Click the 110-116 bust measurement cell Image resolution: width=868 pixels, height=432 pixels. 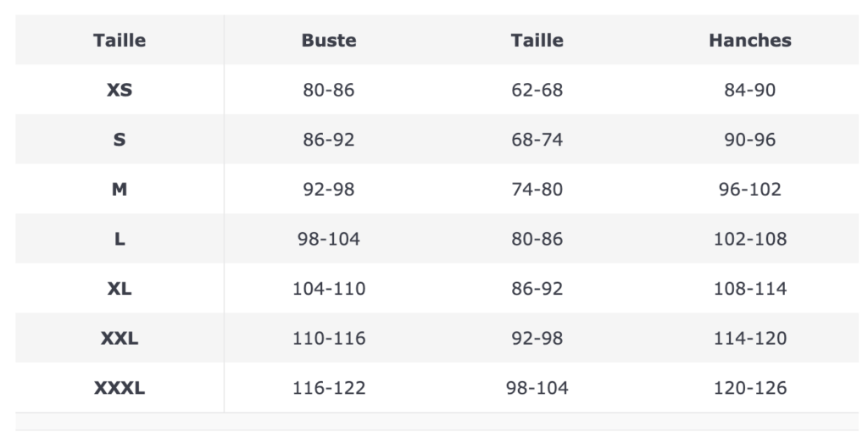(328, 338)
